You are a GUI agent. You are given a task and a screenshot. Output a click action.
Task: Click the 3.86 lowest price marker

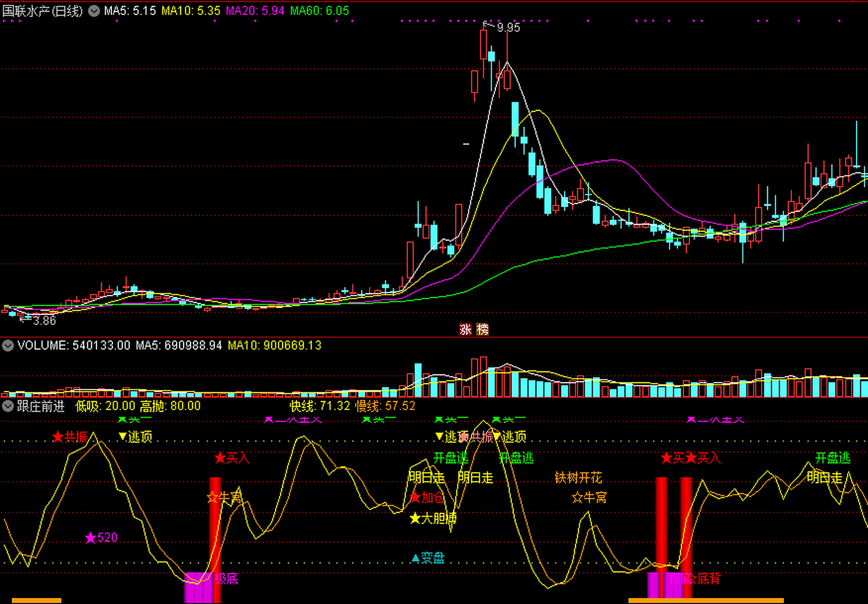pos(44,321)
